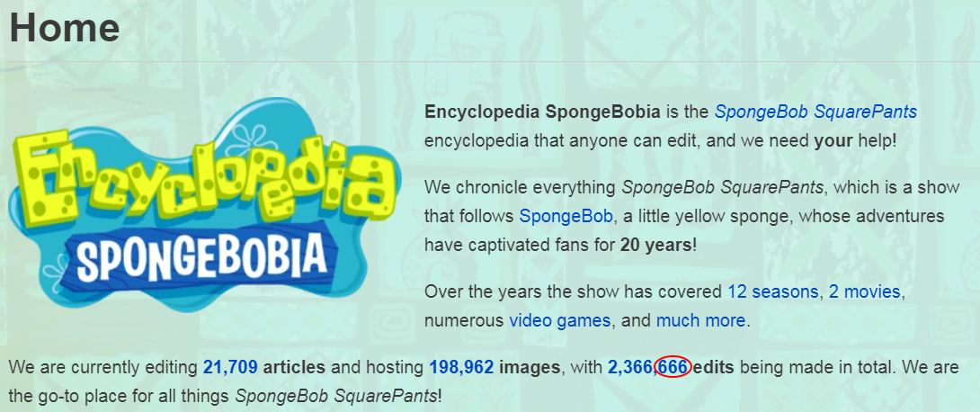
Task: Go to the video games link
Action: pos(559,321)
